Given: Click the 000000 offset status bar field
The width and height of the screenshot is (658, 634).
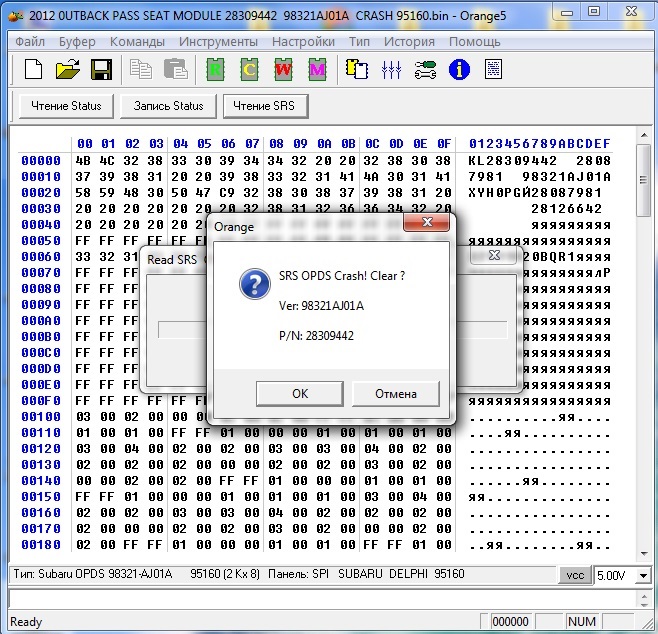Looking at the screenshot, I should 510,621.
